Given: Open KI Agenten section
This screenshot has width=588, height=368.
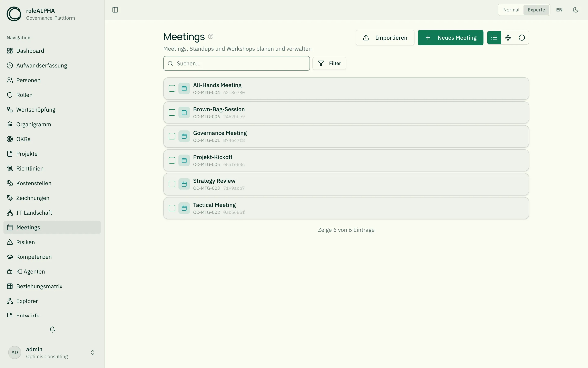Looking at the screenshot, I should pyautogui.click(x=52, y=272).
